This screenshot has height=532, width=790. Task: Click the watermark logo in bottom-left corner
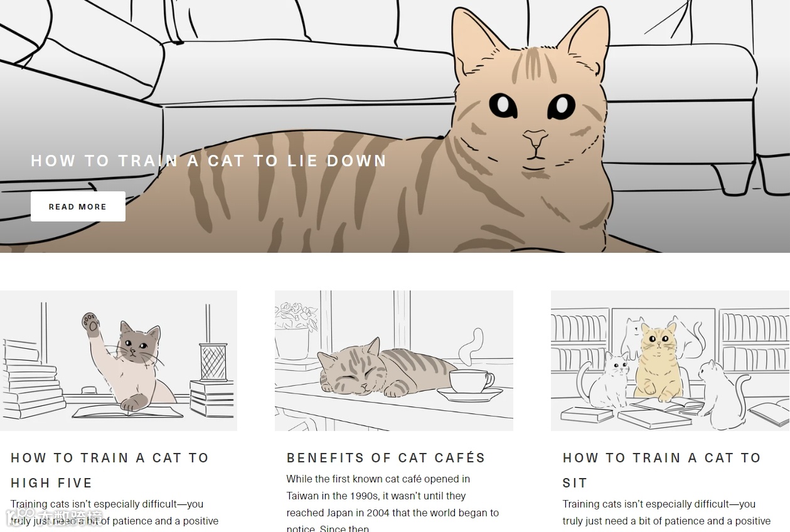coord(53,518)
